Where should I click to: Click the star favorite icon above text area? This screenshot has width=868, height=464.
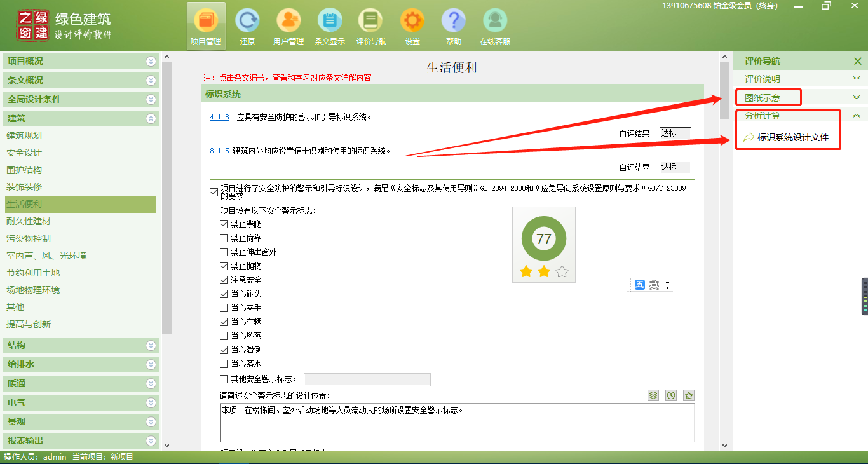689,395
